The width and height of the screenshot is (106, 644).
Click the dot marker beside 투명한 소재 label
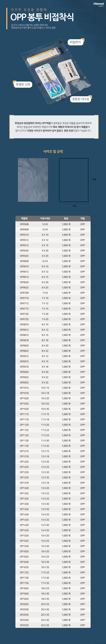39,84
